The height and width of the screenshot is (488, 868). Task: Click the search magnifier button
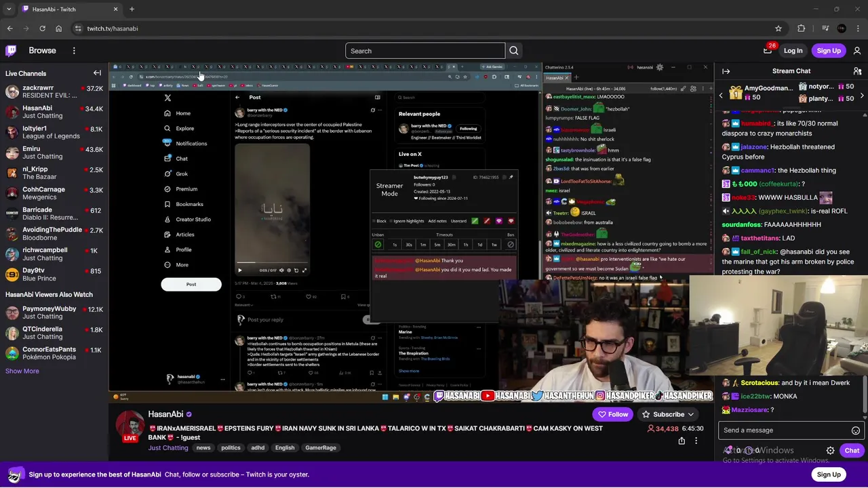(x=514, y=51)
